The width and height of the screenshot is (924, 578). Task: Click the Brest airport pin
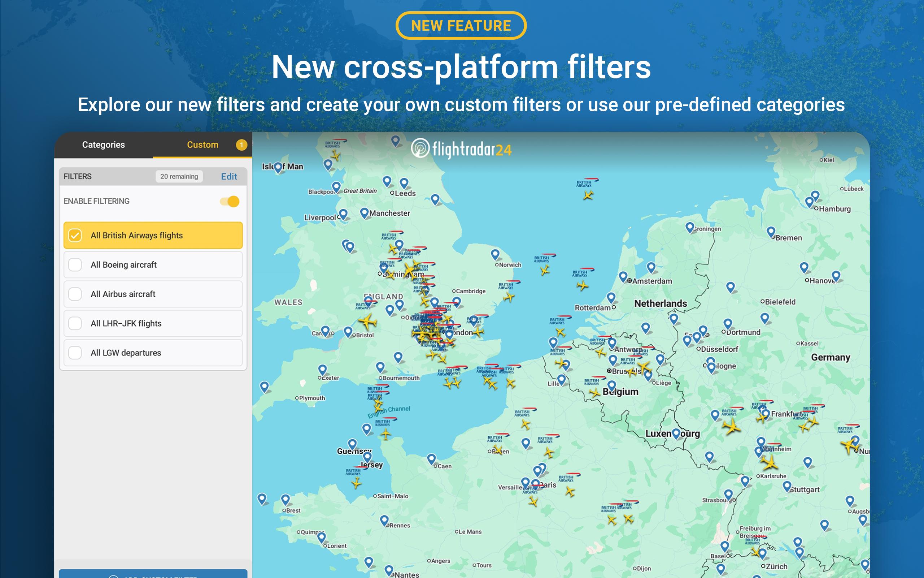[x=285, y=499]
